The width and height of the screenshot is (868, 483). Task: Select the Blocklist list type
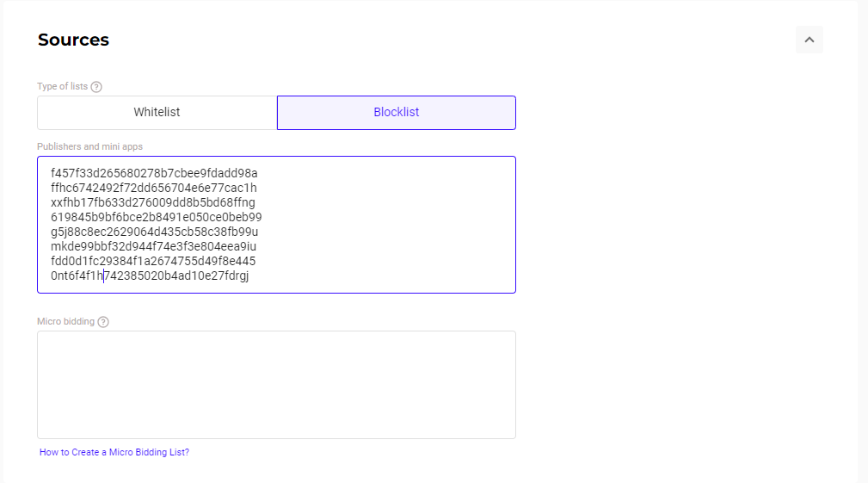pyautogui.click(x=397, y=113)
